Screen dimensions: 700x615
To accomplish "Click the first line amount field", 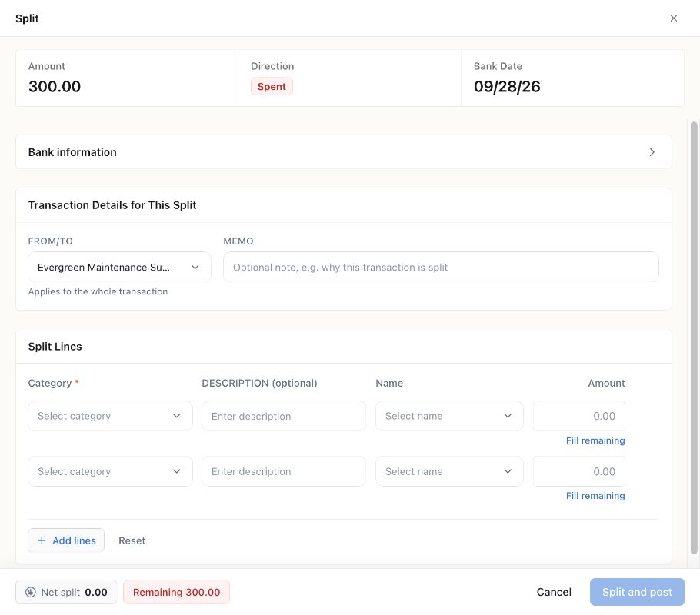I will point(579,416).
